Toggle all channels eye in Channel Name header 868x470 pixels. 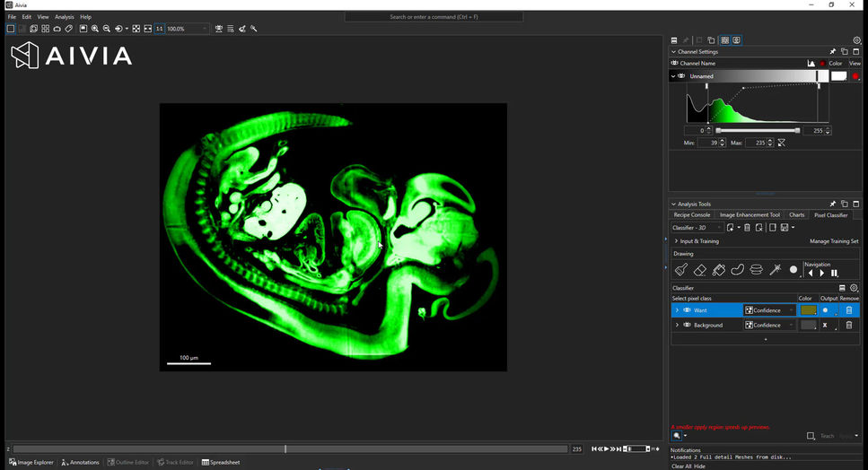[x=675, y=64]
